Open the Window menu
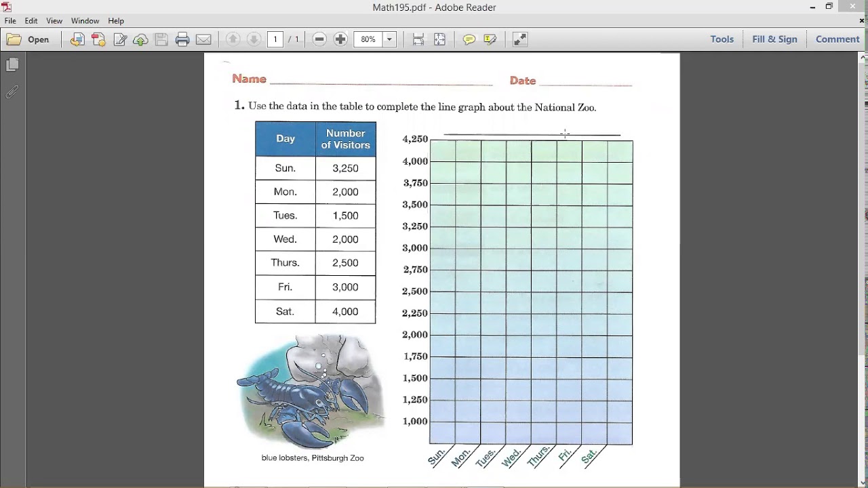 point(85,21)
